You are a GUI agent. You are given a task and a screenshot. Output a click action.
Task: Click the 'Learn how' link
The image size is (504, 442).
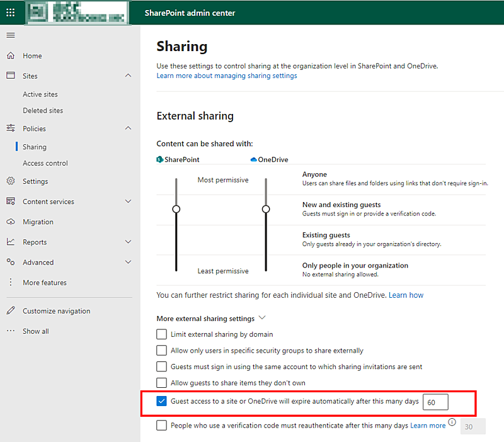pyautogui.click(x=406, y=295)
